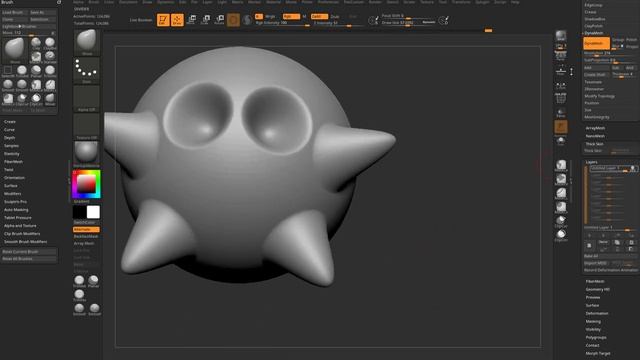The width and height of the screenshot is (640, 360).
Task: Click the Load Brush button
Action: [15, 13]
